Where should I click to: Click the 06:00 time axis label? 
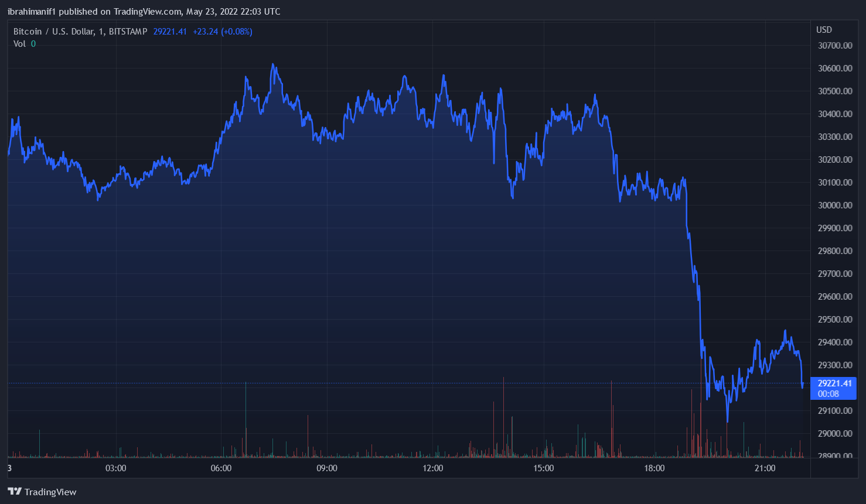click(221, 468)
